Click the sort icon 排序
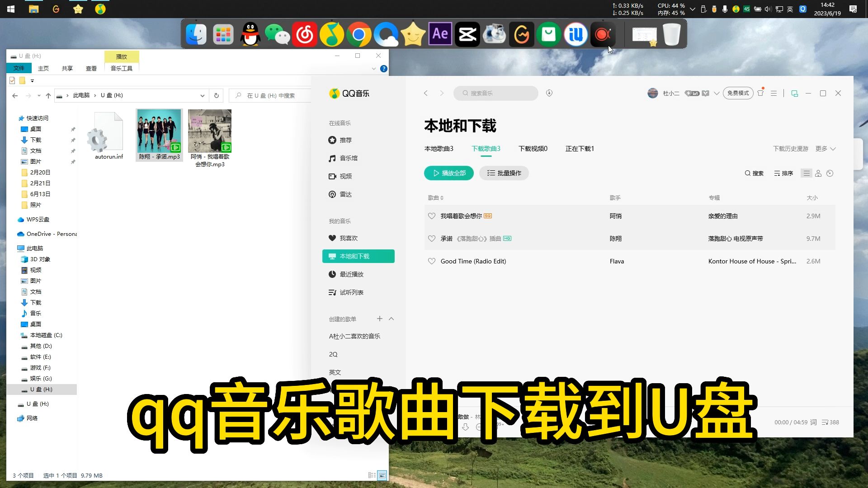 pyautogui.click(x=783, y=174)
